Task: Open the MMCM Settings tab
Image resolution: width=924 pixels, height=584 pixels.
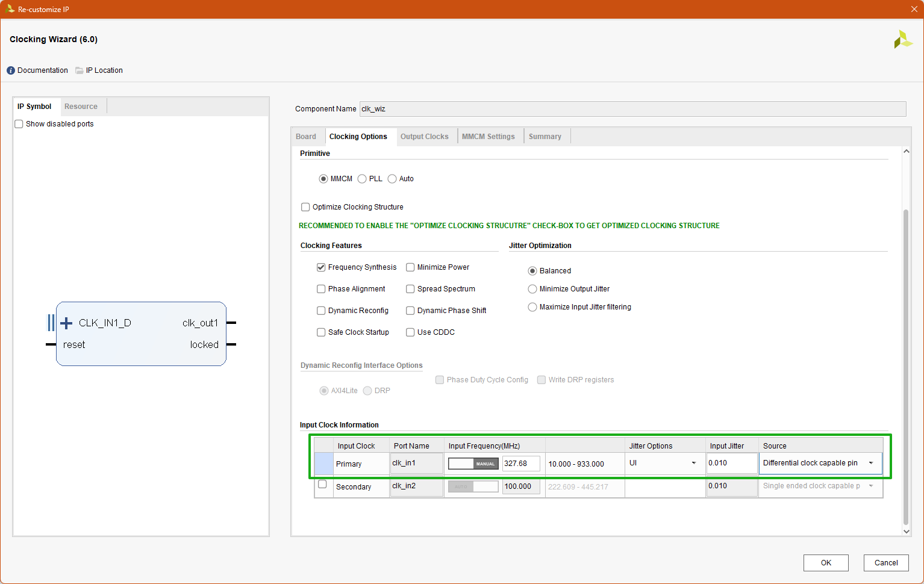Action: 488,137
